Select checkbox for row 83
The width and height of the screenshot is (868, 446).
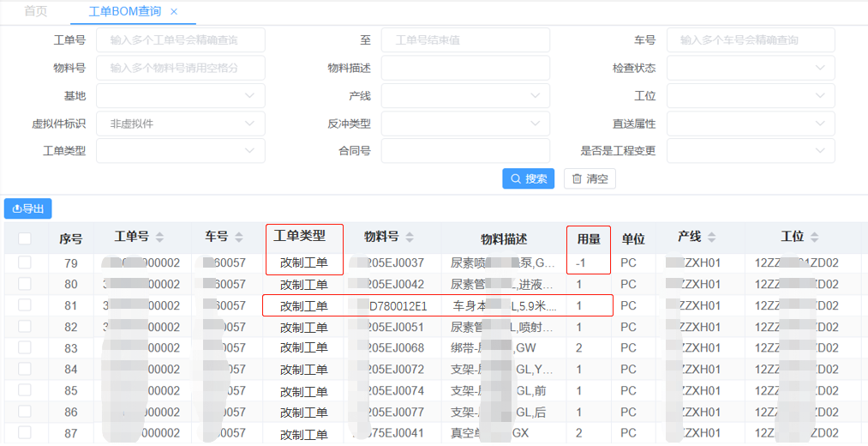click(25, 347)
